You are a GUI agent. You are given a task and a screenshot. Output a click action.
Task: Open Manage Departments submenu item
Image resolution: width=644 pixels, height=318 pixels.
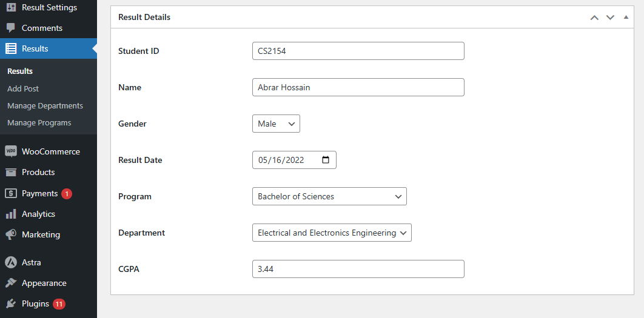coord(45,105)
